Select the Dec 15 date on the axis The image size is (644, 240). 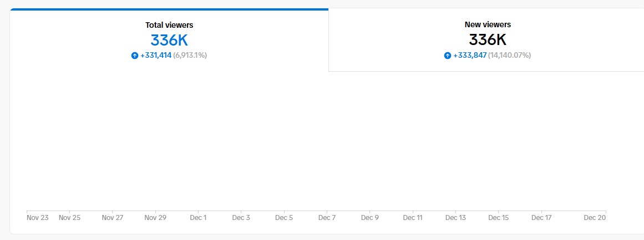click(499, 218)
